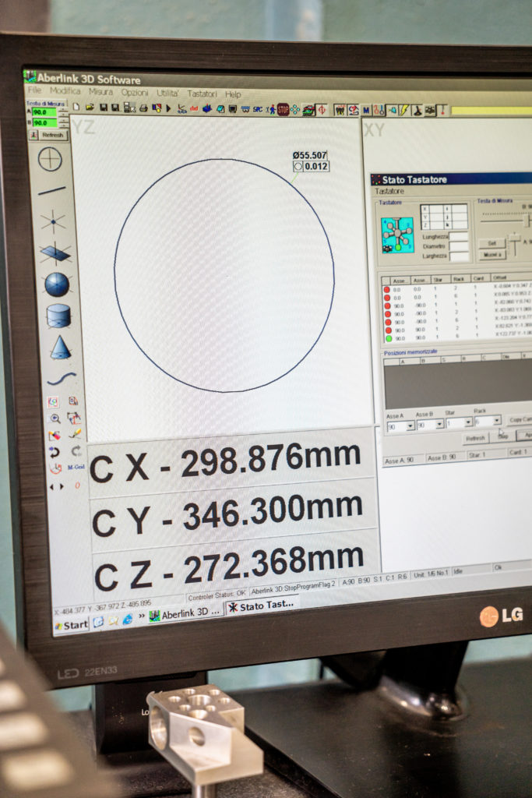Click the Play program arrow icon
Screen dimensions: 532x798
click(168, 108)
